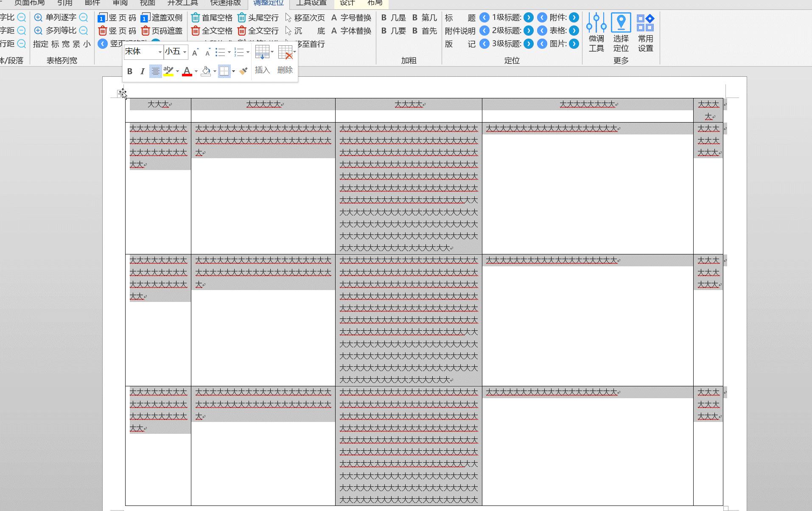This screenshot has width=812, height=511.
Task: Toggle bold in the floating mini toolbar
Action: (x=130, y=71)
